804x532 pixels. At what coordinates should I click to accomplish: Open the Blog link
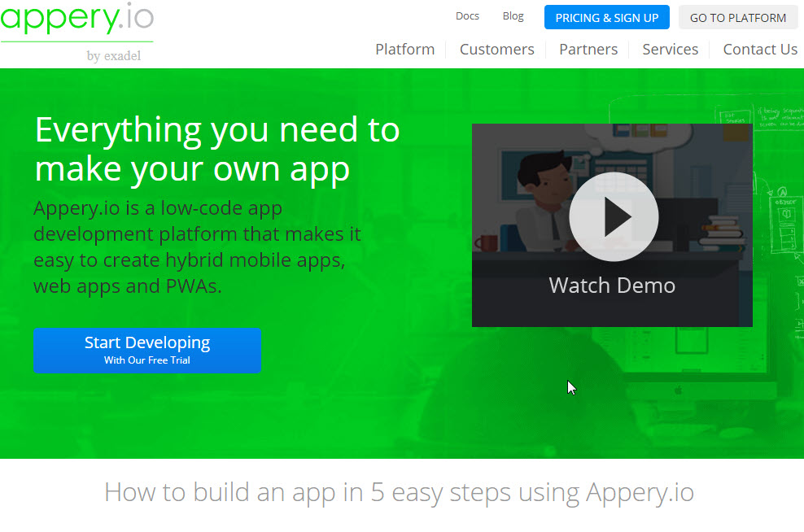(x=513, y=16)
